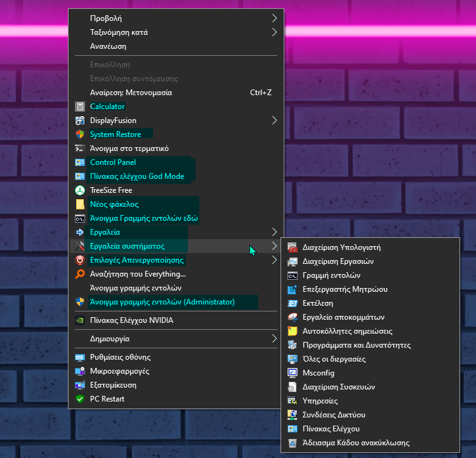Select Ανανέωση from the context menu
The image size is (476, 458).
[x=176, y=46]
